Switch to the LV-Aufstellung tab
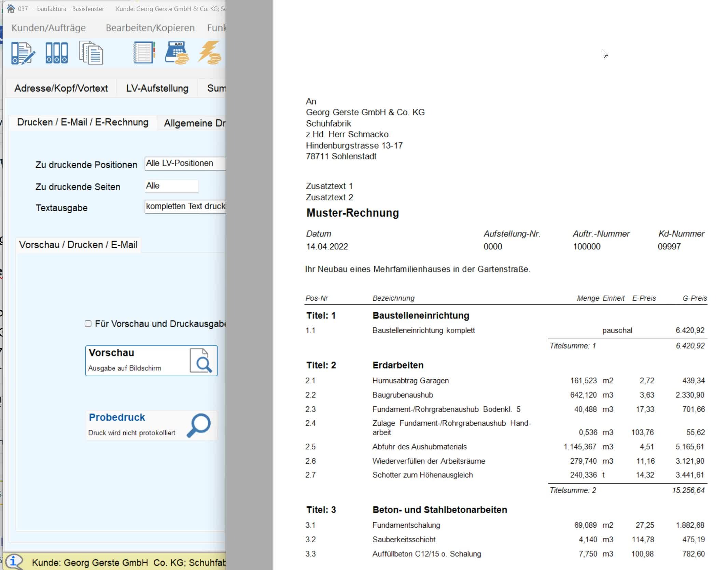This screenshot has height=570, width=728. (x=157, y=88)
